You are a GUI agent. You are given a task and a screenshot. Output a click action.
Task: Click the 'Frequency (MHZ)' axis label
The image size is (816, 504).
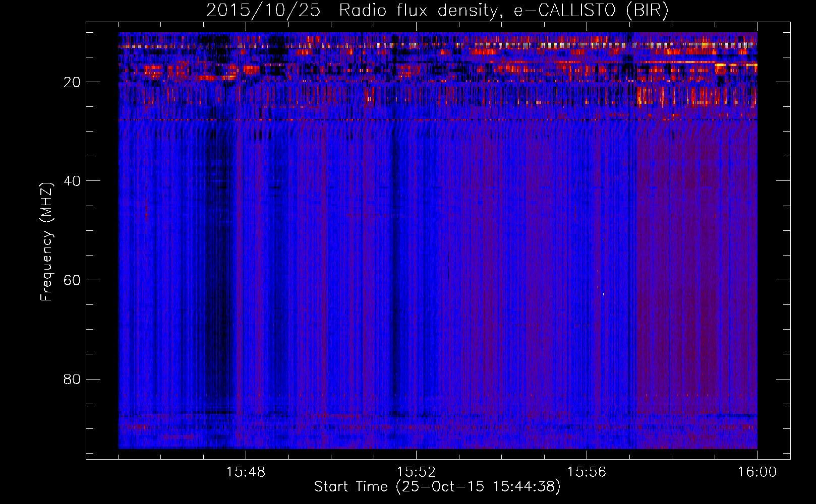(x=46, y=242)
